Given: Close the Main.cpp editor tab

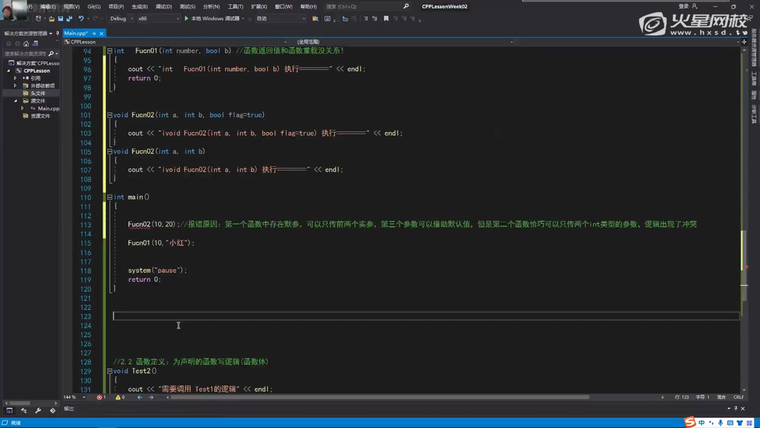Looking at the screenshot, I should point(101,33).
